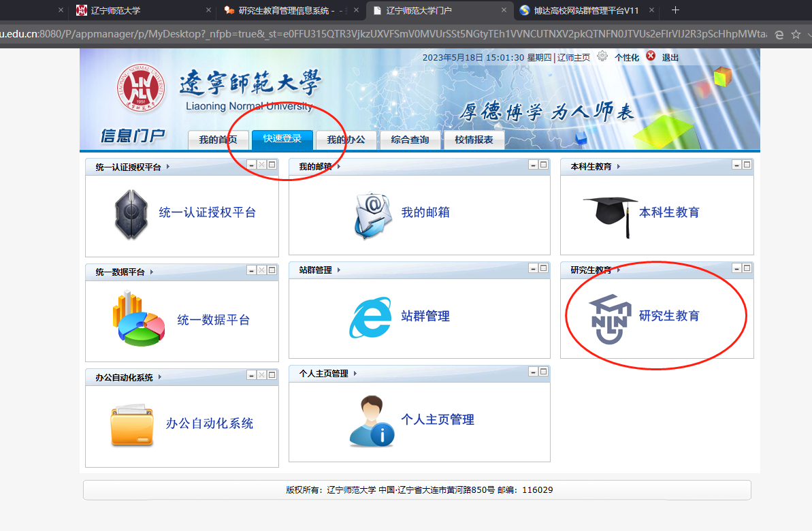The image size is (812, 531).
Task: Open the 辽师主页 link in the header
Action: (574, 57)
